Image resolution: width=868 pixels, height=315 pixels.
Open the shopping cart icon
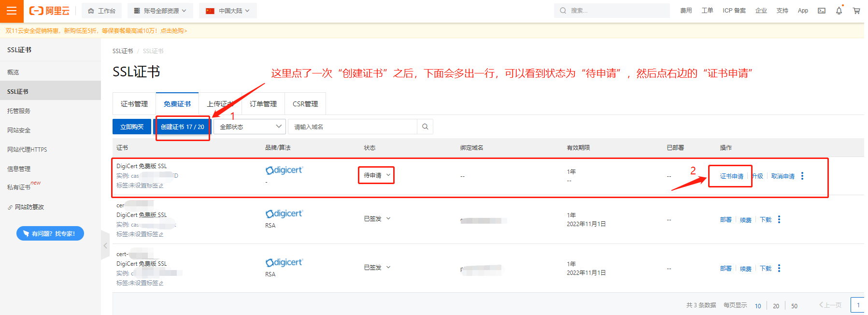pyautogui.click(x=856, y=11)
